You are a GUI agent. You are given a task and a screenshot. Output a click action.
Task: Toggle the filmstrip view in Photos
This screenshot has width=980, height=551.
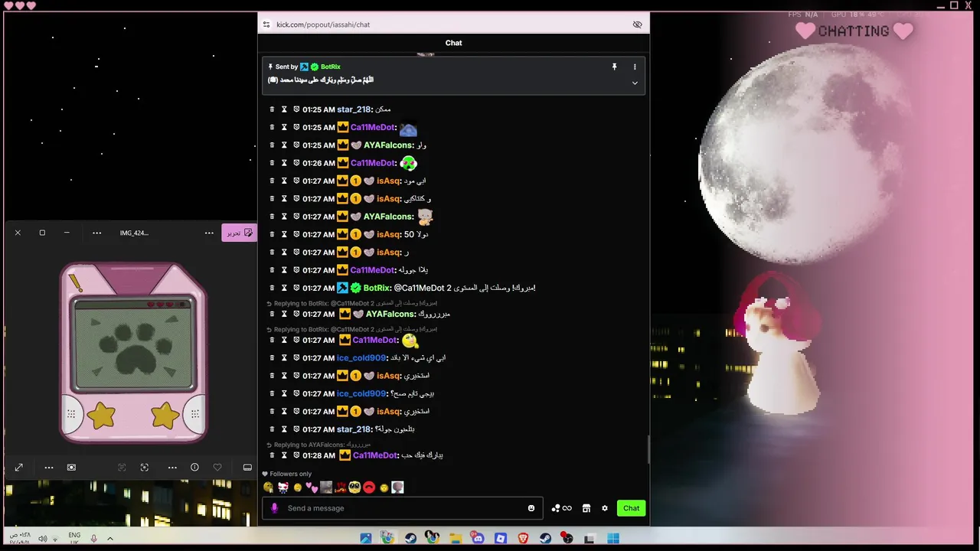click(x=247, y=468)
